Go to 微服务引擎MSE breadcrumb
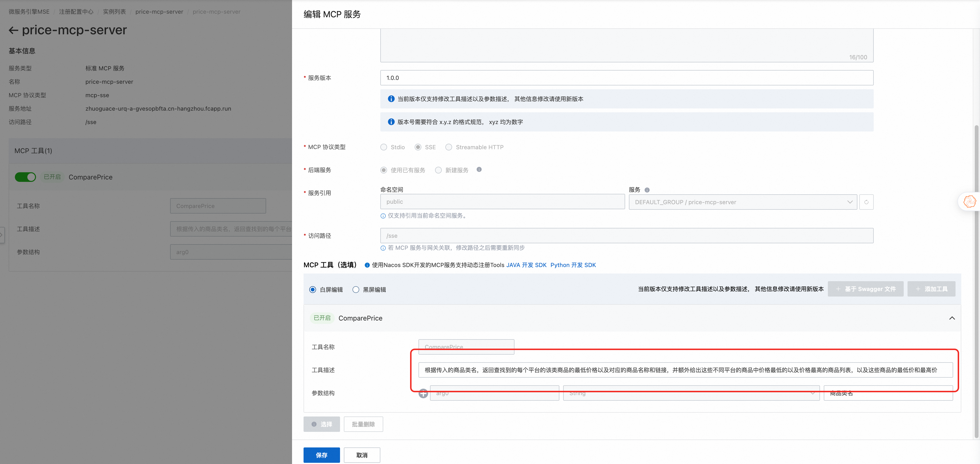 (29, 12)
